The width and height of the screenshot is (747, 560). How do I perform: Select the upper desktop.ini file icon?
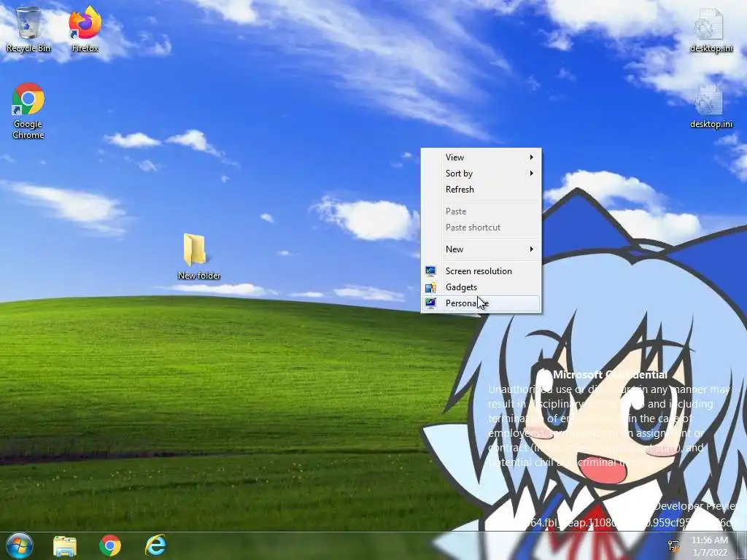pyautogui.click(x=711, y=29)
